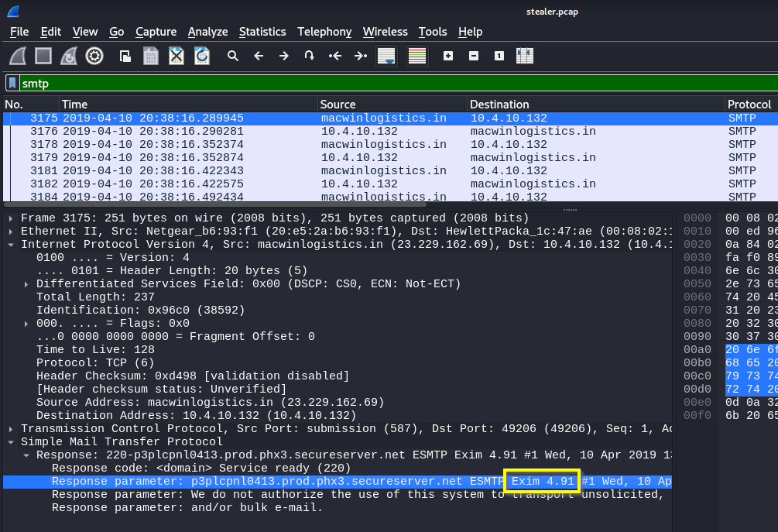Image resolution: width=778 pixels, height=532 pixels.
Task: Open capture options gear icon
Action: click(x=94, y=56)
